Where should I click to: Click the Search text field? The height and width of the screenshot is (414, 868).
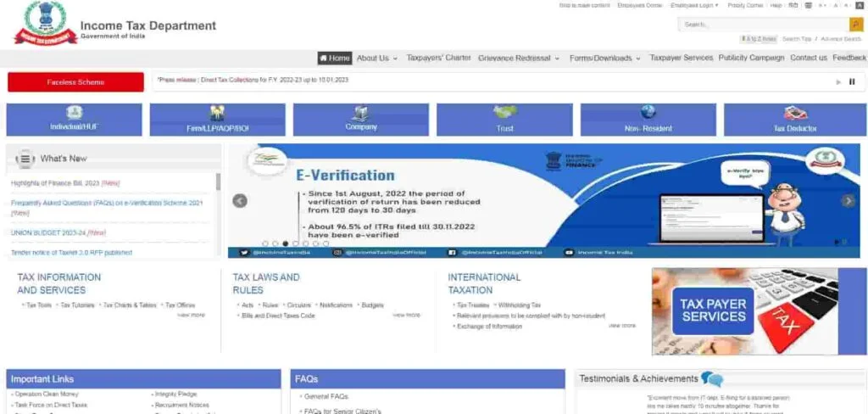coord(764,25)
